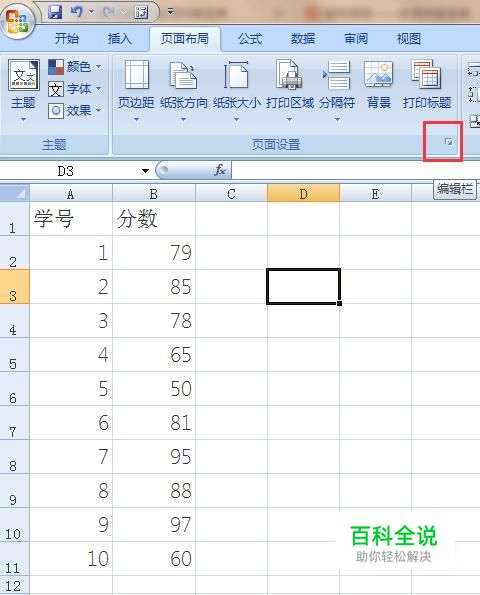Click the cell with score 95
Screen dimensions: 480x595
pos(154,456)
